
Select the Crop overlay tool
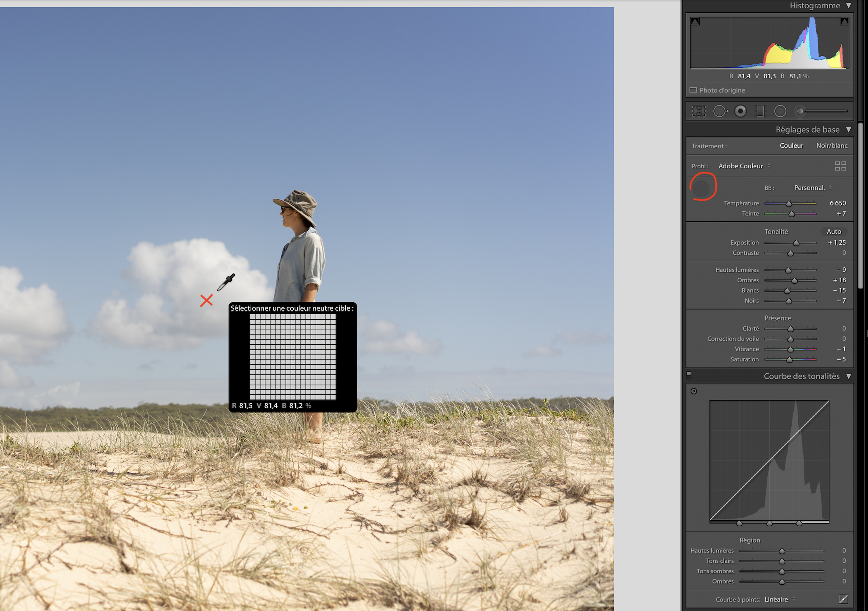[699, 111]
